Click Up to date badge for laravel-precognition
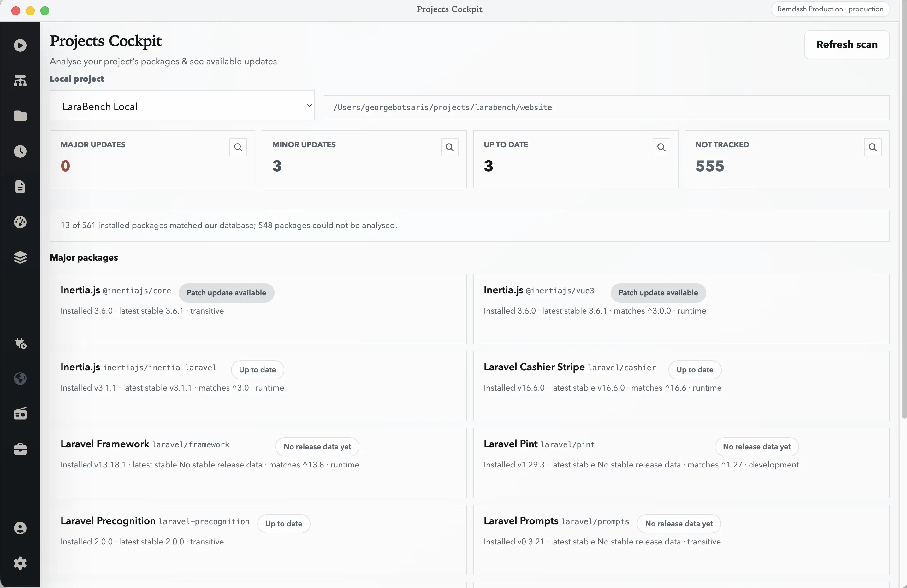This screenshot has height=588, width=907. [283, 524]
